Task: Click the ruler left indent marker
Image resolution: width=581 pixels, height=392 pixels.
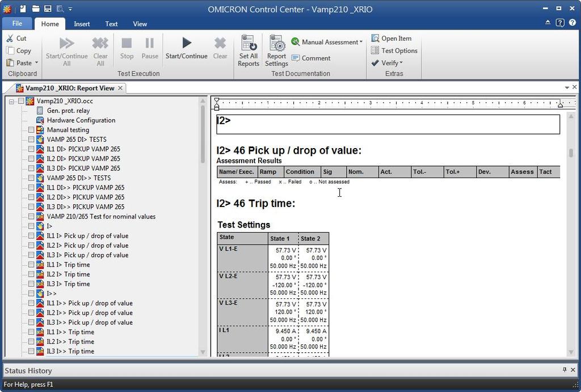Action: (217, 104)
